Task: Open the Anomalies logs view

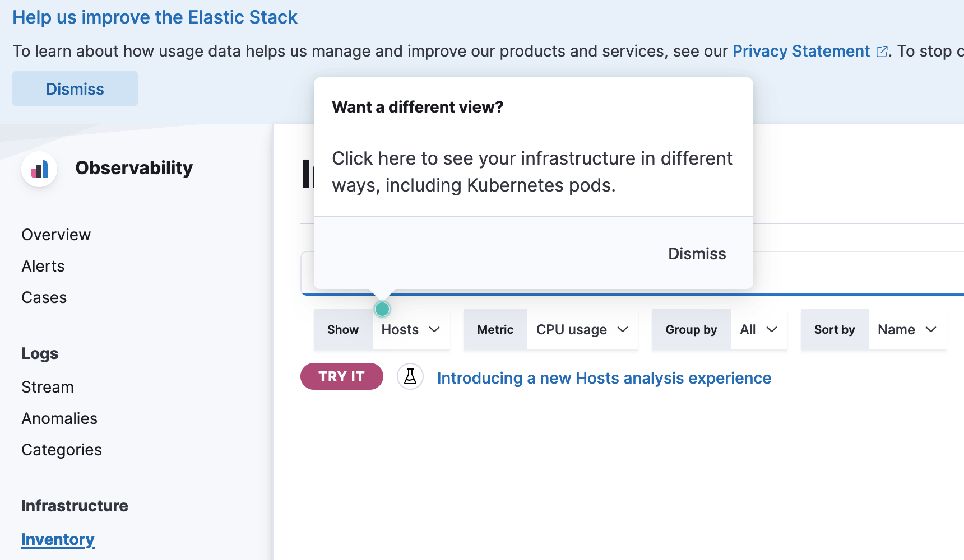Action: [59, 418]
